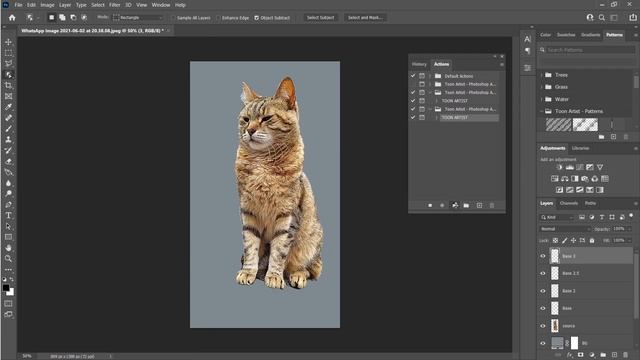Create new layer from Layers footer
This screenshot has width=640, height=360.
tap(614, 355)
